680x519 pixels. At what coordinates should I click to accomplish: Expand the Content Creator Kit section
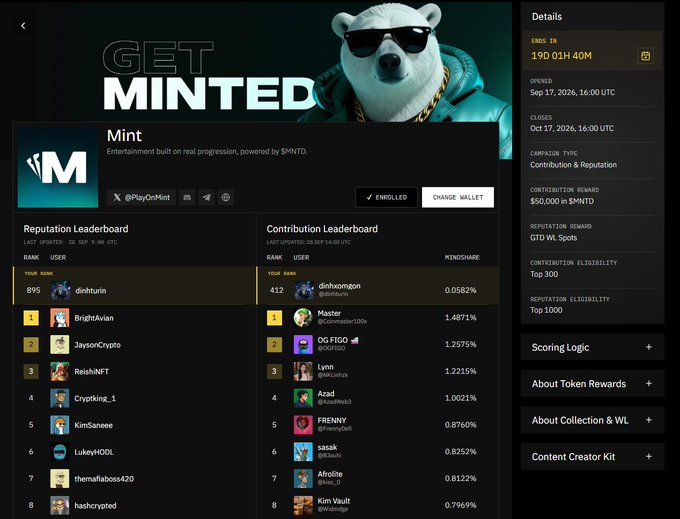(x=592, y=457)
